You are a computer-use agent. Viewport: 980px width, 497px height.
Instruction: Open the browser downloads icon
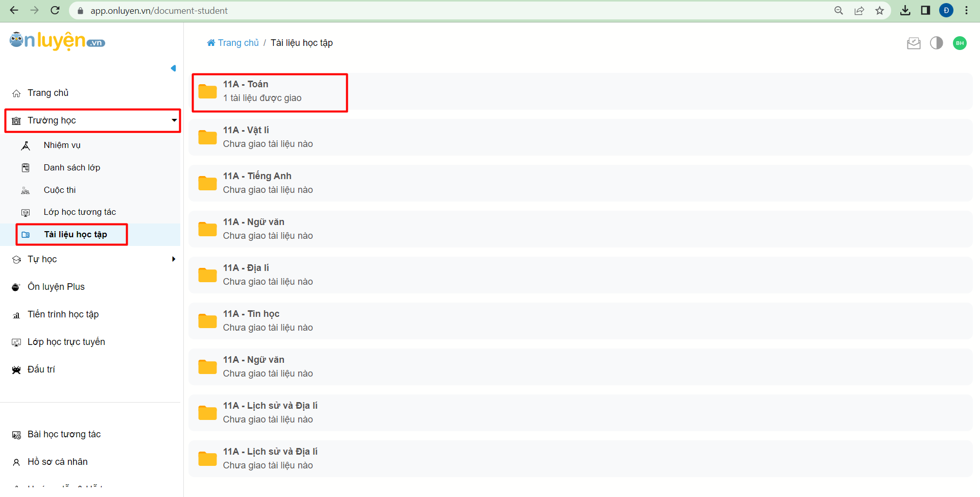tap(905, 10)
